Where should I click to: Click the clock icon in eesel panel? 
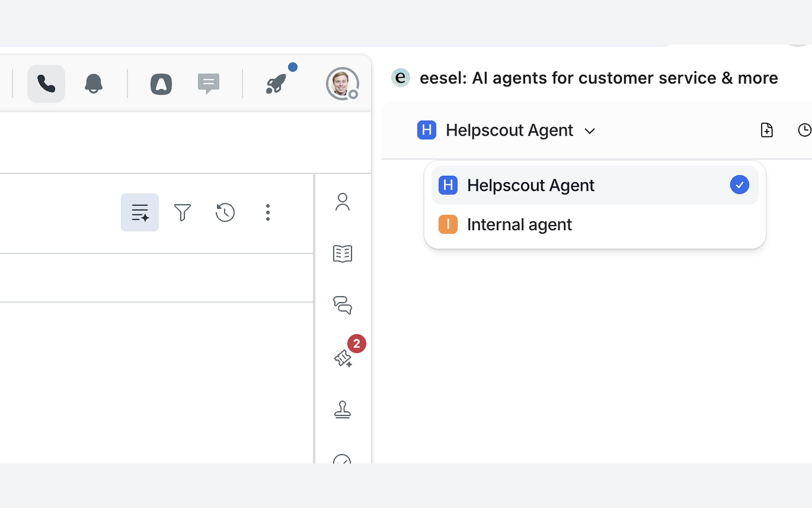(805, 130)
